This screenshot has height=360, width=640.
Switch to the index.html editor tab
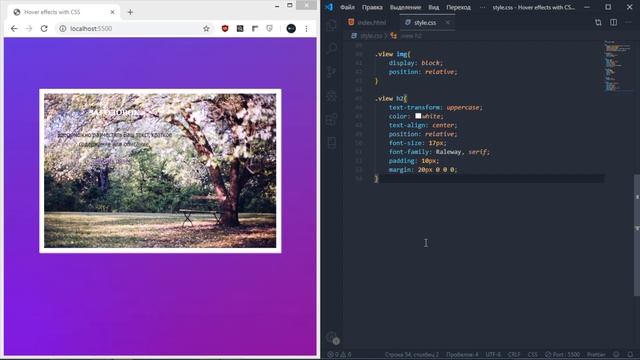click(x=367, y=22)
